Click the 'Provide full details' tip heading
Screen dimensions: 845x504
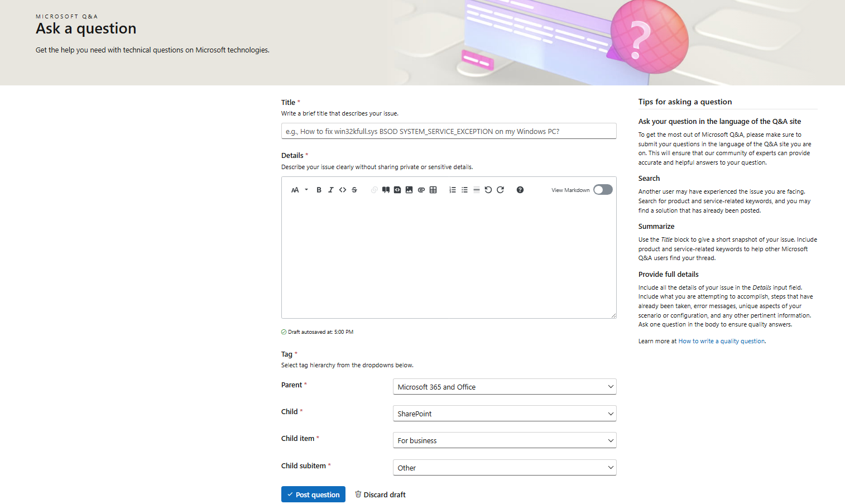669,274
